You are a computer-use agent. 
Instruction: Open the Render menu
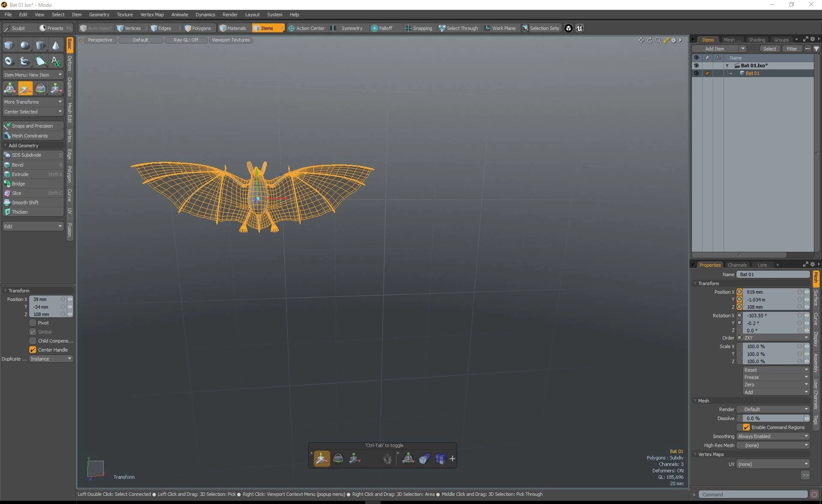(x=230, y=15)
